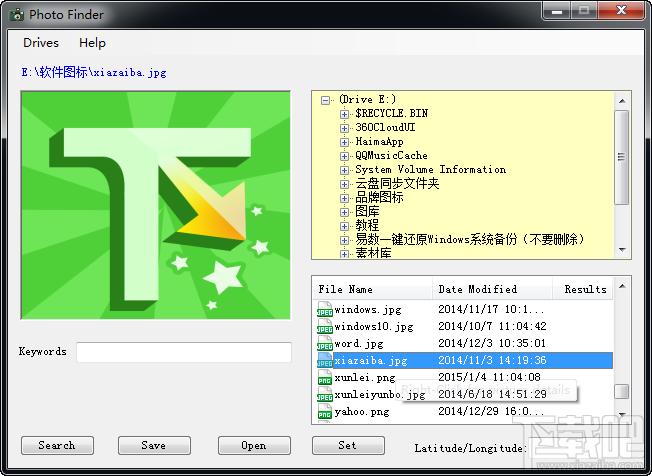
Task: Click the Latitude/Longitude label
Action: tap(471, 448)
